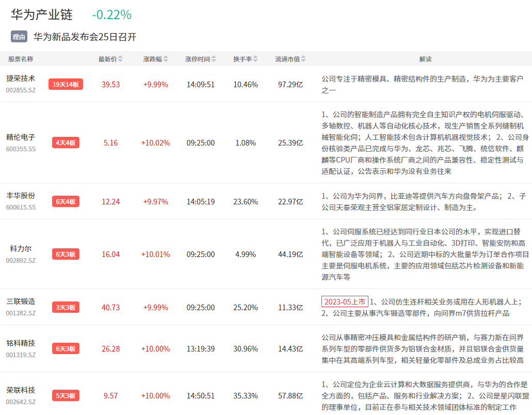Screen dimensions: 532x415
Task: Open stock 丰华股份
Action: pyautogui.click(x=21, y=196)
